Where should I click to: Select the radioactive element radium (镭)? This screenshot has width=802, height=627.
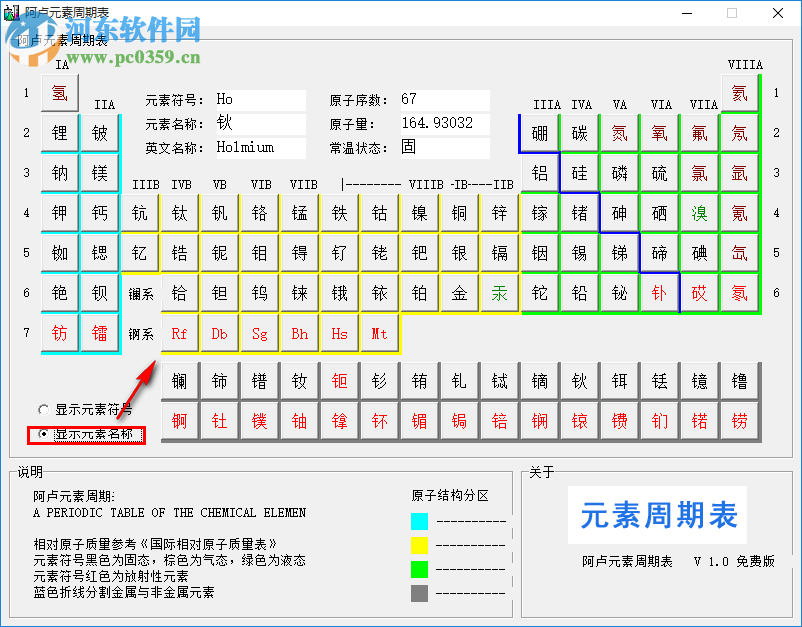(x=100, y=332)
